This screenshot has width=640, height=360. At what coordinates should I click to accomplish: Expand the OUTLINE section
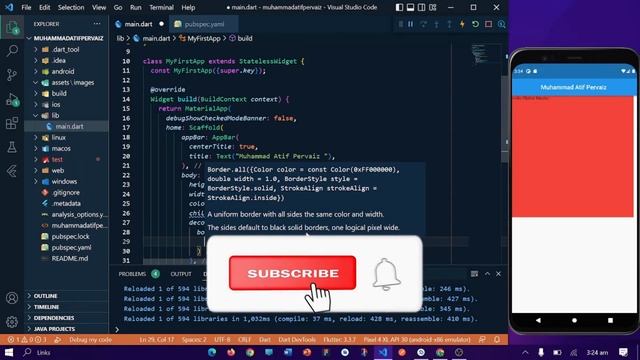45,296
